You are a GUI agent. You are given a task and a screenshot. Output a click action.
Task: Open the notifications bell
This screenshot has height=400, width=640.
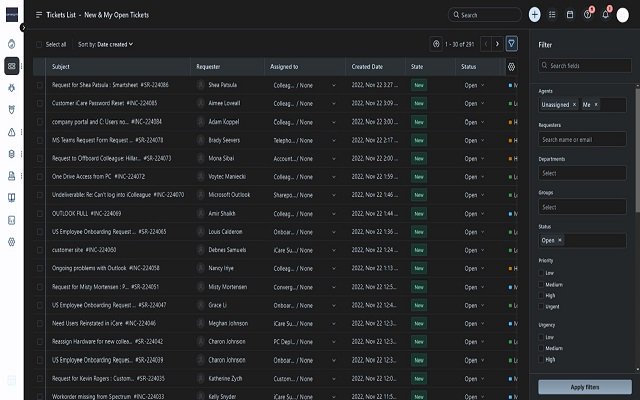[x=605, y=15]
